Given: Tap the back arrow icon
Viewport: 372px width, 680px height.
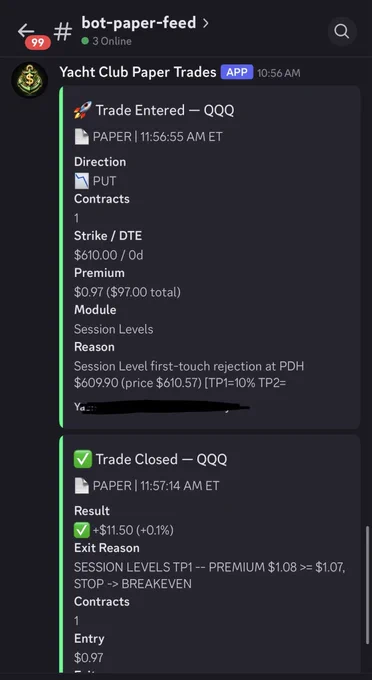Looking at the screenshot, I should coord(26,30).
